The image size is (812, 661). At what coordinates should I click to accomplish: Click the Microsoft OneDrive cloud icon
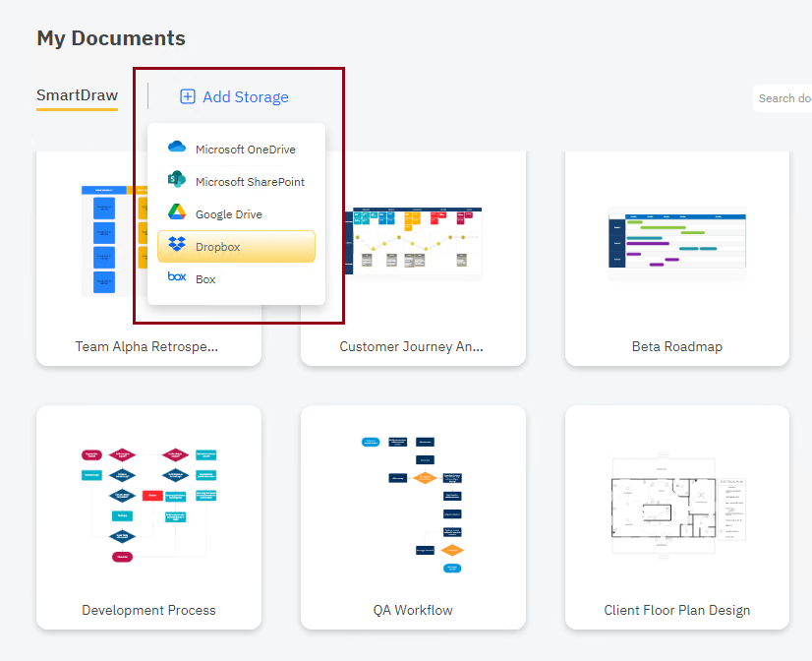(177, 148)
